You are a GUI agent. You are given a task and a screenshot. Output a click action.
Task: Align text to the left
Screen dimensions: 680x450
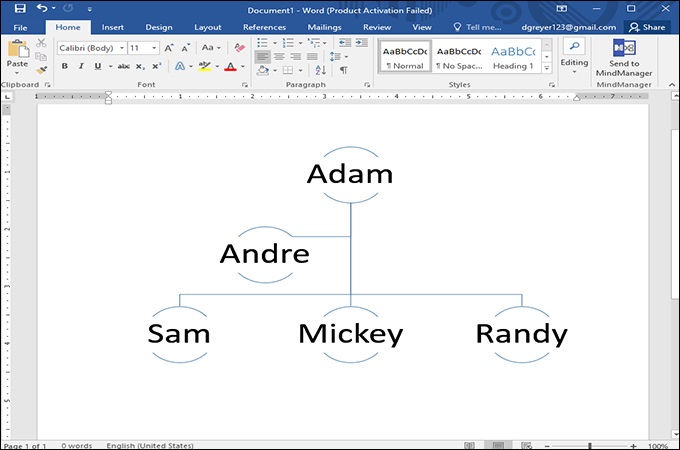click(262, 57)
